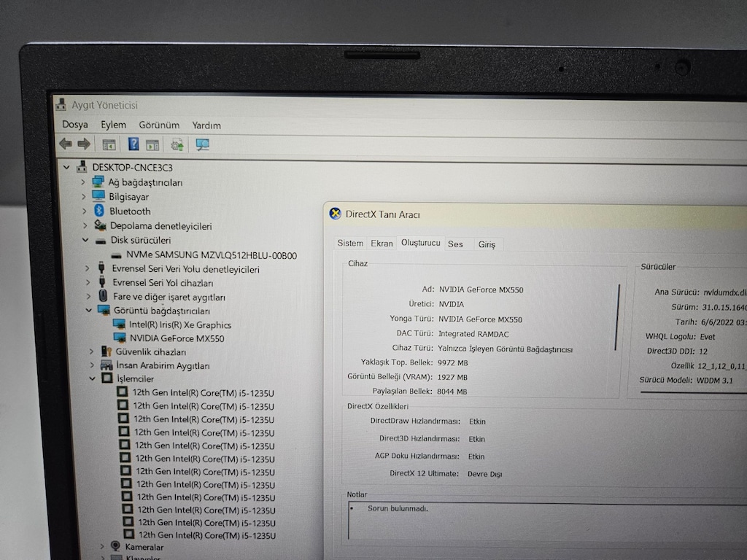
Task: Click the Kameralar camera icon
Action: [115, 545]
